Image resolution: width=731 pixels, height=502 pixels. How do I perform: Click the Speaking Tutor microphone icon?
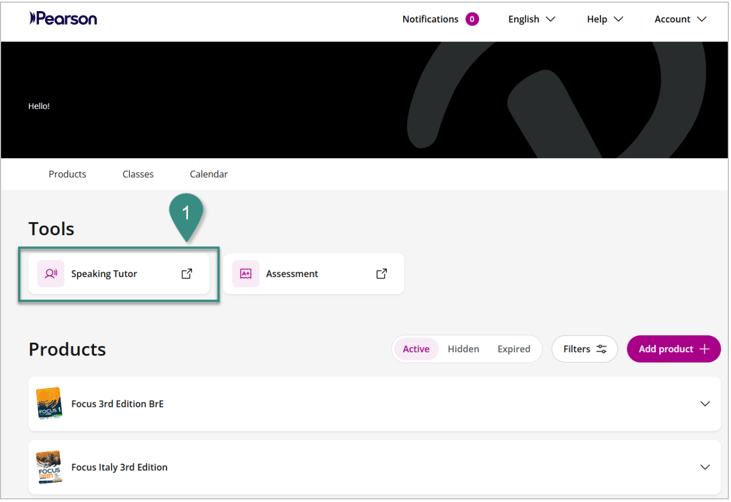click(51, 274)
